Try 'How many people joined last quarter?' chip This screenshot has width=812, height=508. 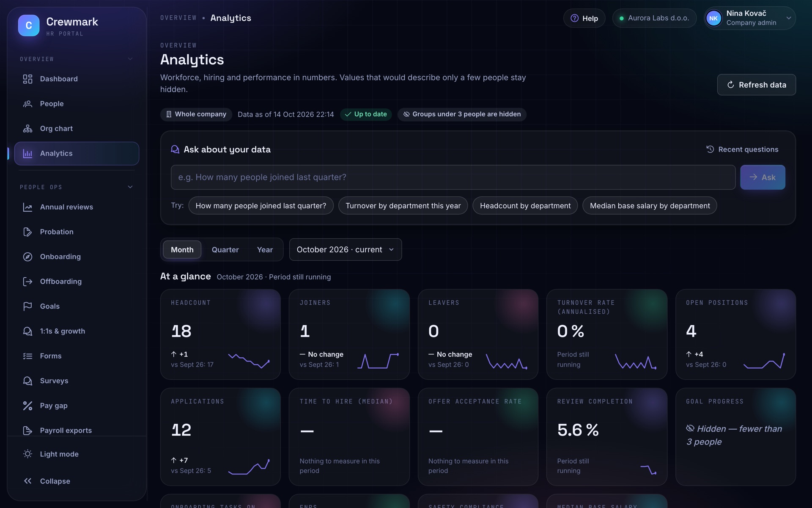pyautogui.click(x=261, y=206)
